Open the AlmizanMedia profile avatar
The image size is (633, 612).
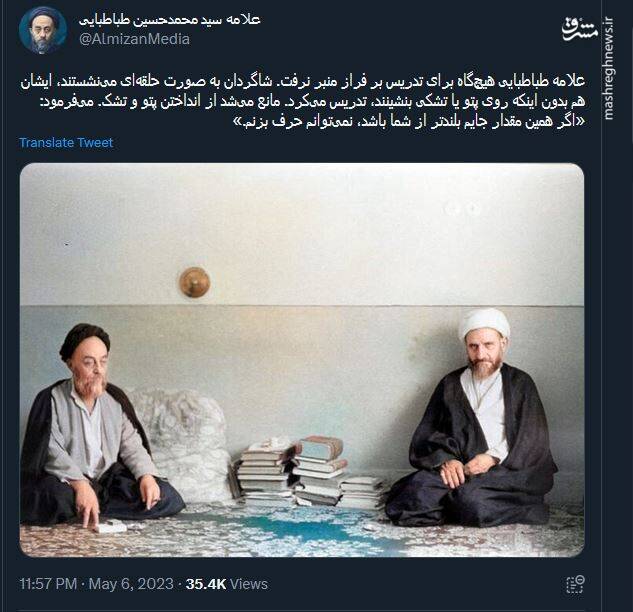pyautogui.click(x=42, y=30)
